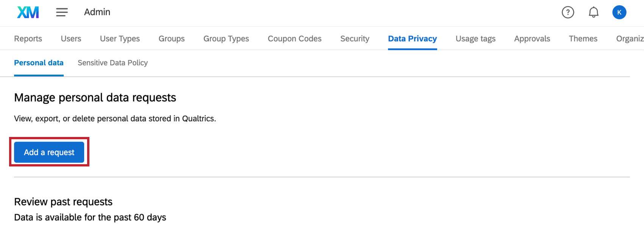The width and height of the screenshot is (644, 227).
Task: Open the hamburger navigation menu
Action: coord(62,12)
